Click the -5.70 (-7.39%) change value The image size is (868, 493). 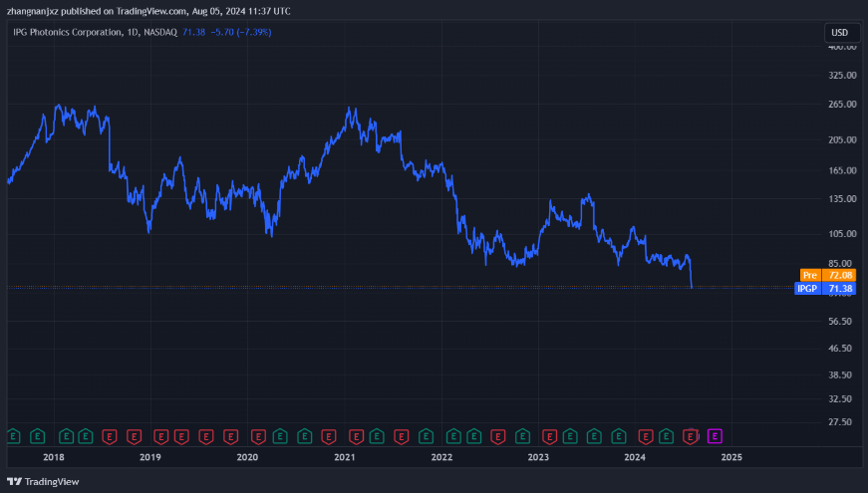(x=241, y=32)
